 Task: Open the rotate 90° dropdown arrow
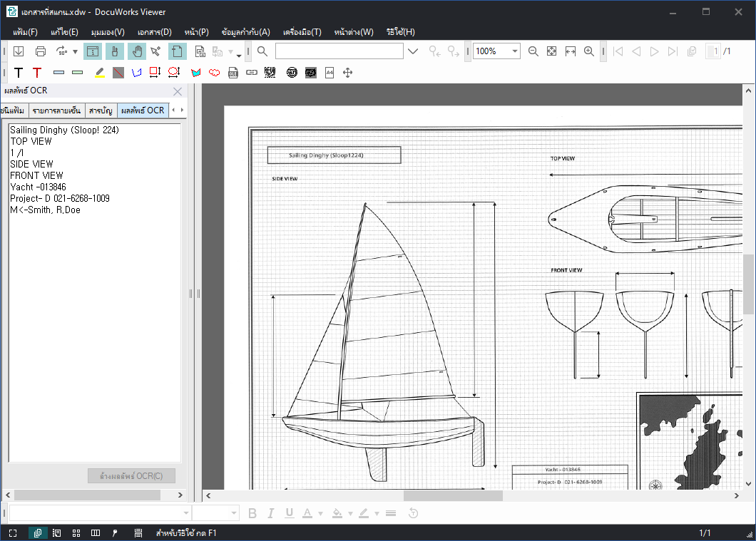(75, 51)
